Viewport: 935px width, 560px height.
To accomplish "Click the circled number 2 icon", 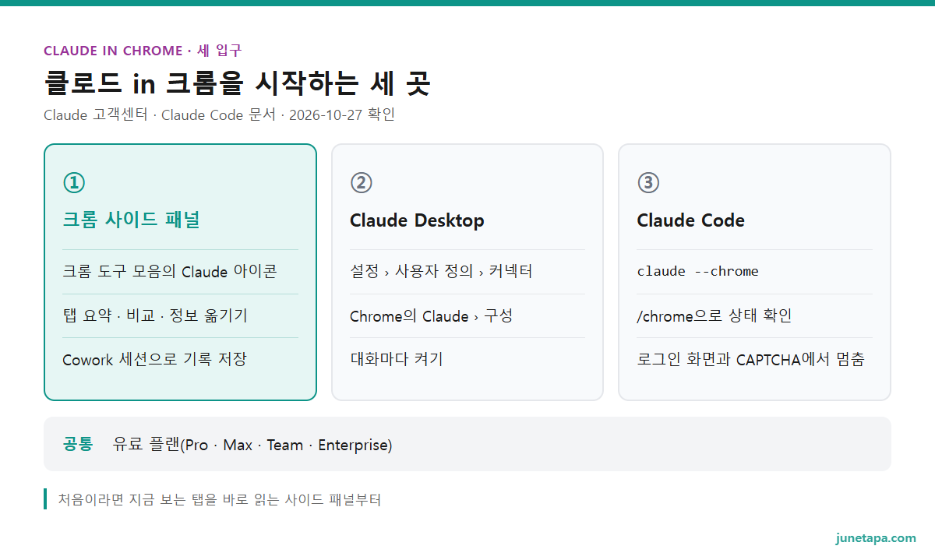I will coord(361,182).
